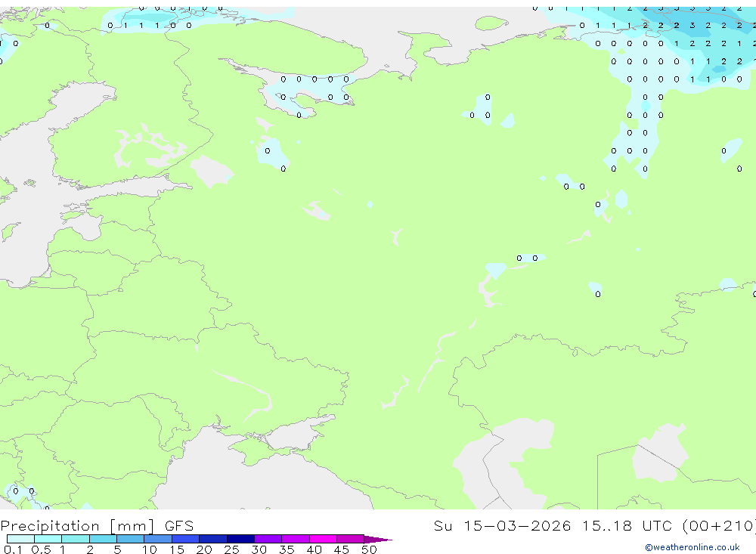Click the '(00+210)' run offset text

720,525
